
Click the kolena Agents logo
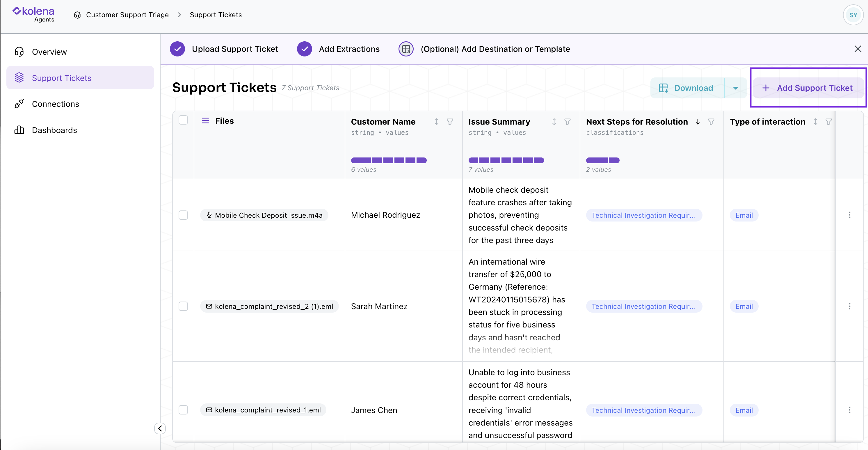click(34, 14)
